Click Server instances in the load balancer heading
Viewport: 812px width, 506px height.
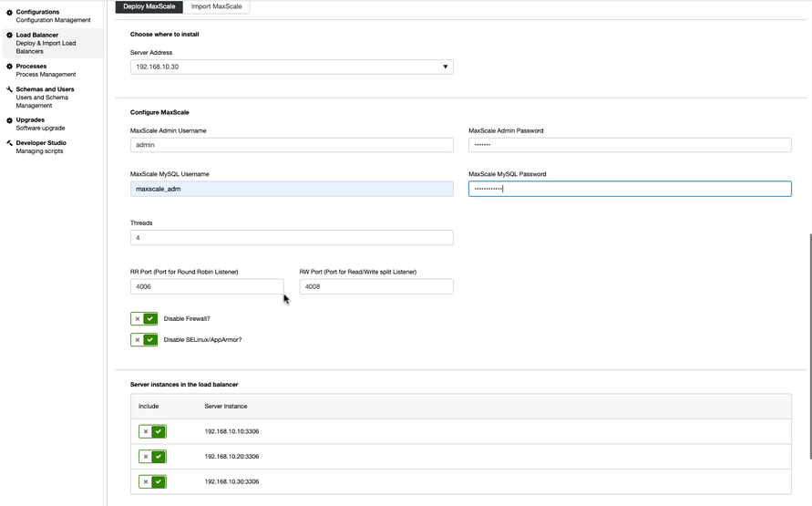[x=184, y=385]
